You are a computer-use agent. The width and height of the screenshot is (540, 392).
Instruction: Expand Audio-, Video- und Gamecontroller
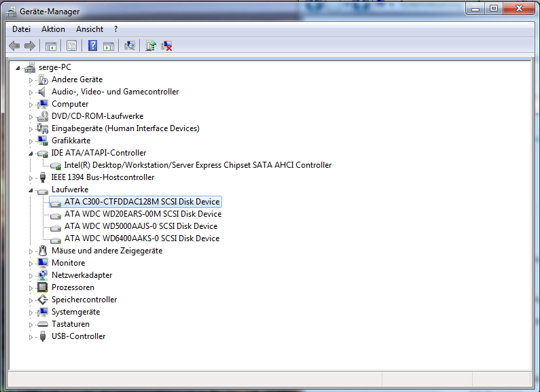pos(31,92)
